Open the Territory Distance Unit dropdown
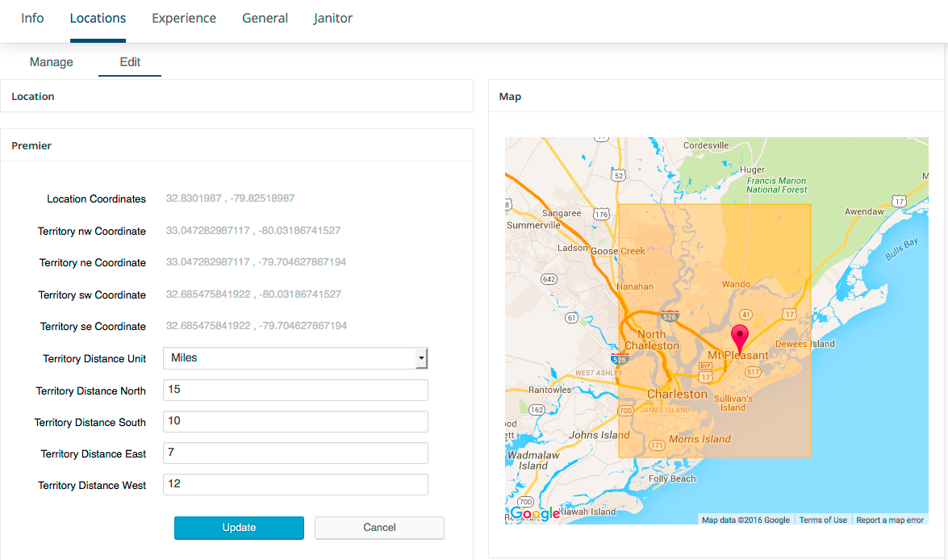948x560 pixels. (x=295, y=358)
